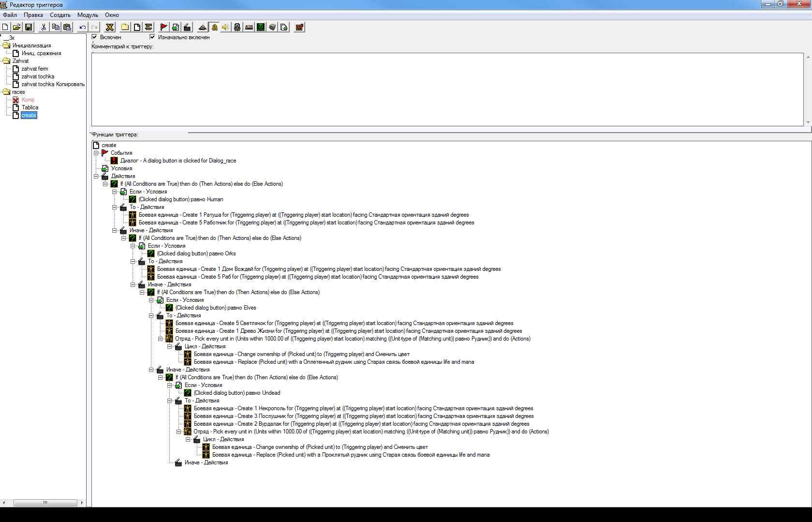Copy using the toolbar copy icon

(56, 27)
